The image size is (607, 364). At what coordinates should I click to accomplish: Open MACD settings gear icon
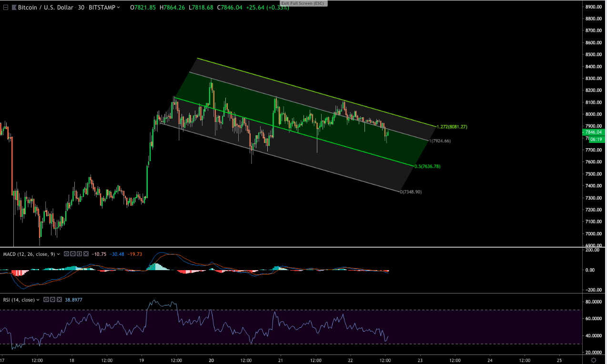click(x=73, y=254)
